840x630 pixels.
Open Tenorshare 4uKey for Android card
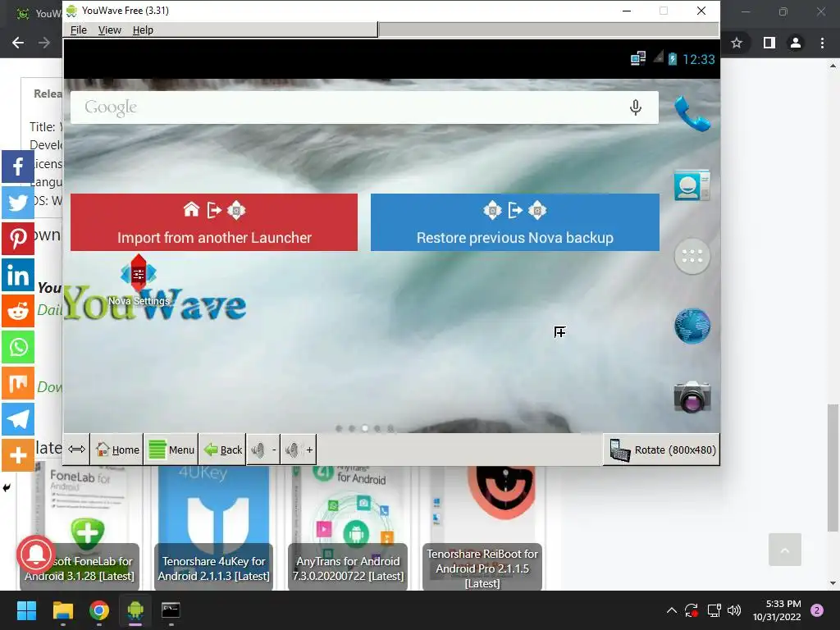[214, 527]
